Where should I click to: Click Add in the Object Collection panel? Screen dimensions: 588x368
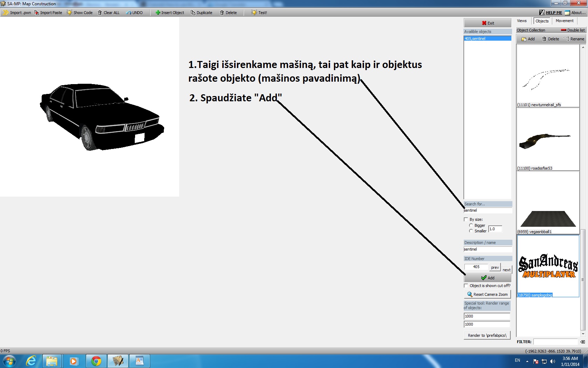tap(528, 39)
